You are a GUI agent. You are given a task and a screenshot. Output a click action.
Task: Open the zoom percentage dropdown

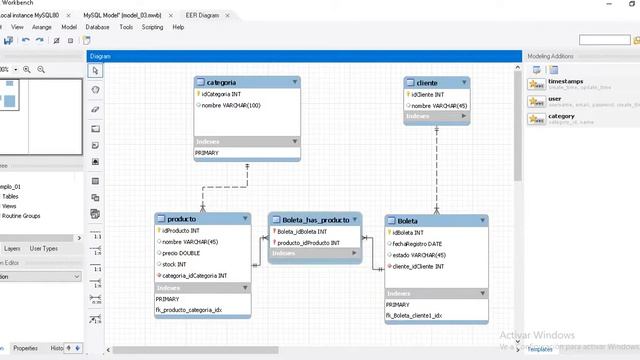point(16,70)
